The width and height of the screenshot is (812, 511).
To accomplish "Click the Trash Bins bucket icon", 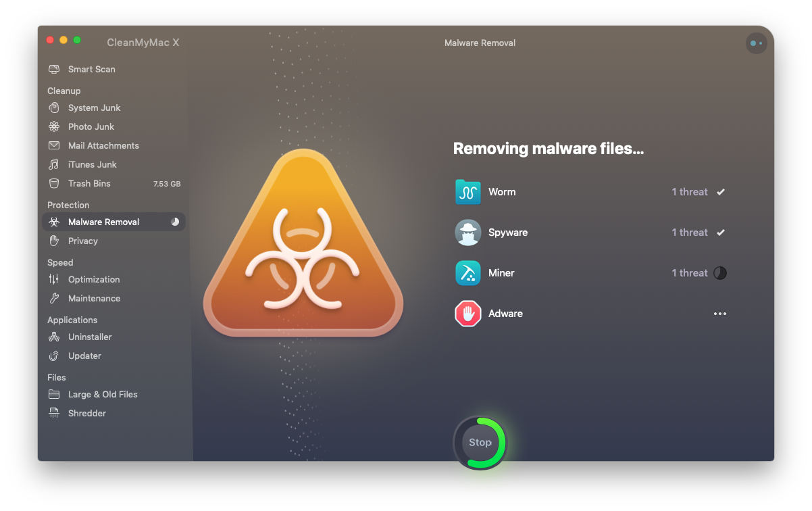I will coord(54,184).
